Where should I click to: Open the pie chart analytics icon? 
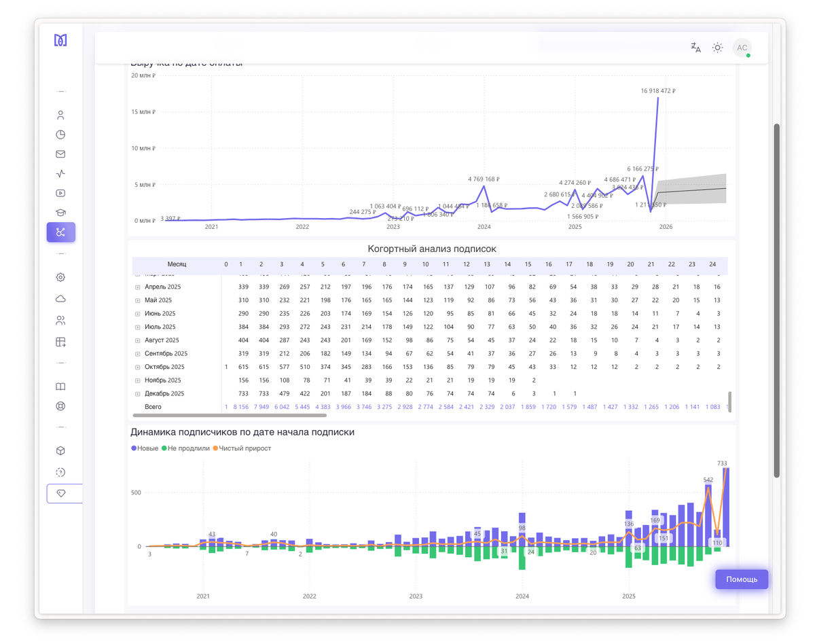coord(60,135)
